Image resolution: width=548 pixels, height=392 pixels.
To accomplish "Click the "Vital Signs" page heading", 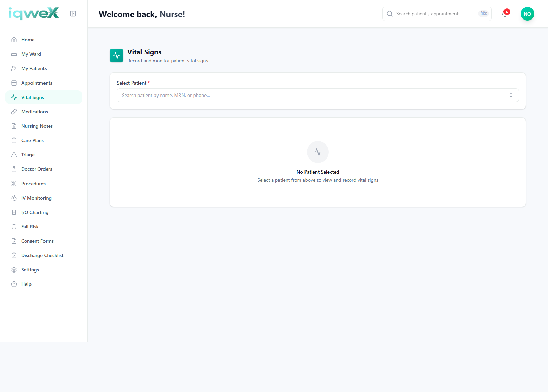I will click(145, 52).
